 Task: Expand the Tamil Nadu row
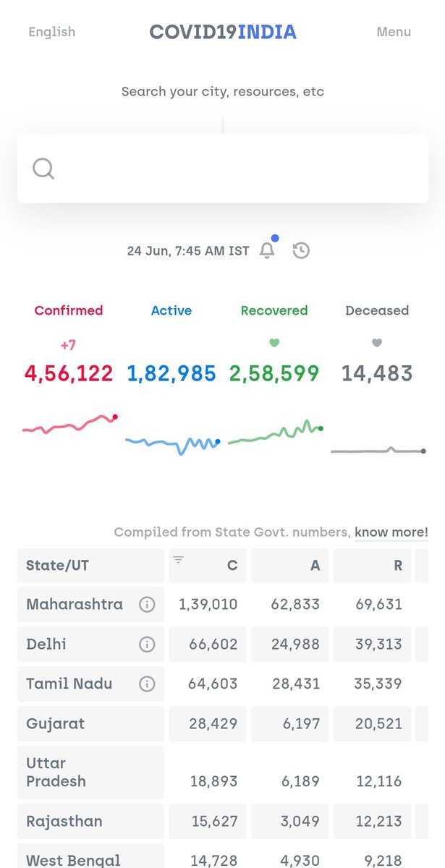click(223, 684)
